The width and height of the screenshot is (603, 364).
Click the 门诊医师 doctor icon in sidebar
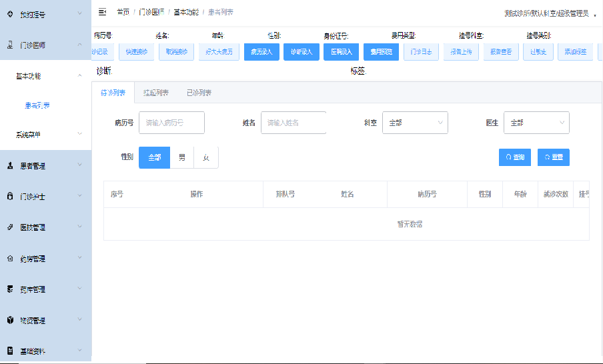[x=10, y=45]
